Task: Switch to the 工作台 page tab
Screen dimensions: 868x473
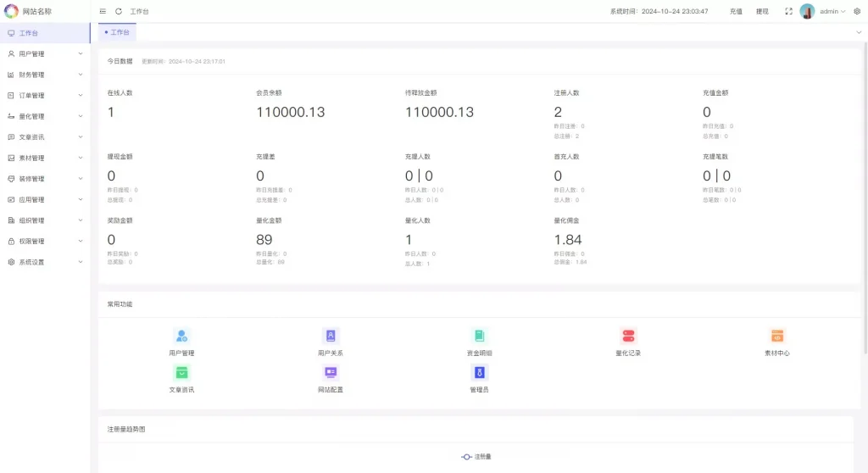Action: (118, 32)
